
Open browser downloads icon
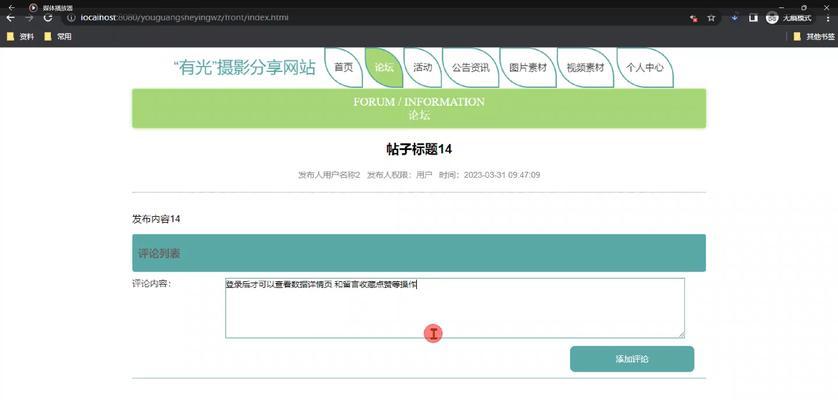click(x=735, y=18)
